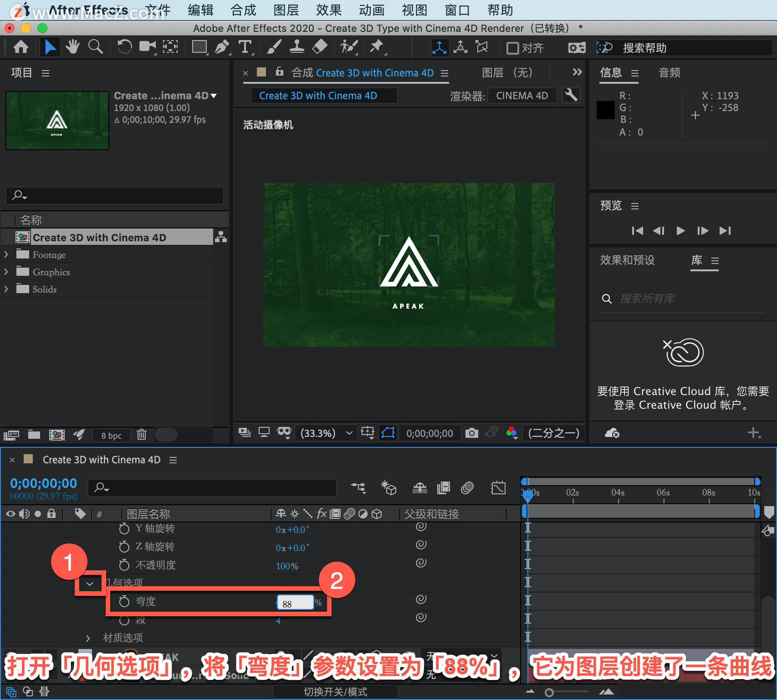The image size is (777, 700).
Task: Enable Local Axis mode
Action: (x=440, y=47)
